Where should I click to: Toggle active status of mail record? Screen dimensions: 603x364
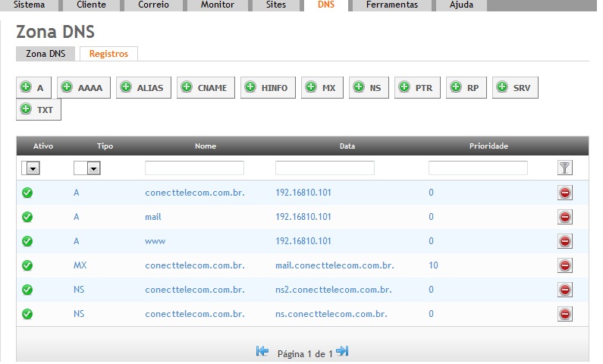point(27,217)
